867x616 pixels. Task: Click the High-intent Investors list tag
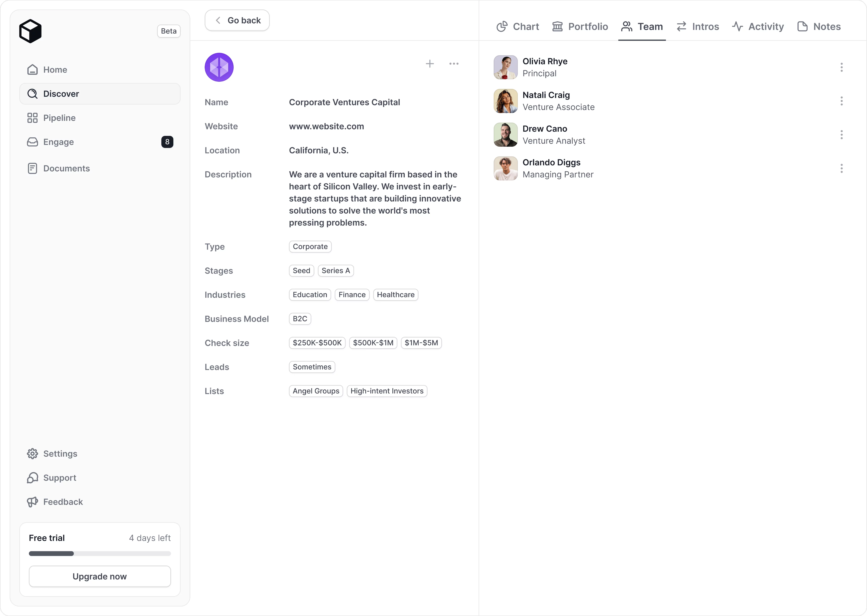pyautogui.click(x=387, y=391)
